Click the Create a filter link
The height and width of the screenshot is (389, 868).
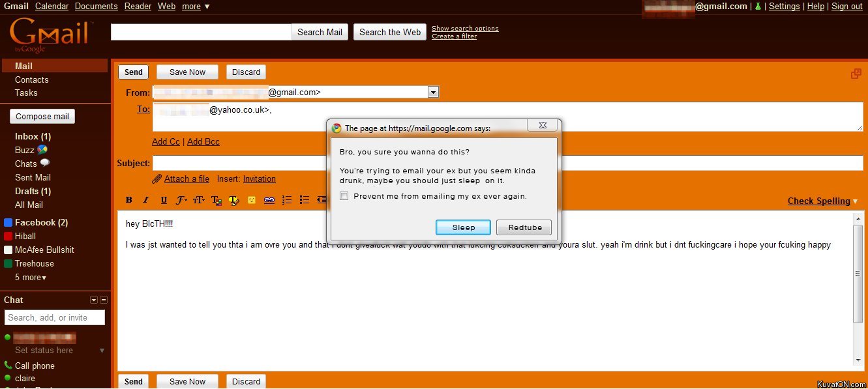pos(454,36)
